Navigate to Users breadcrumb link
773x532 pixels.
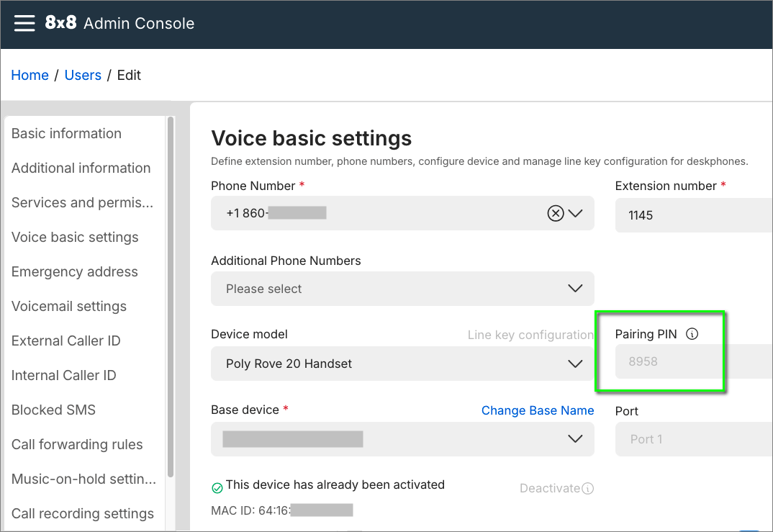(x=83, y=75)
